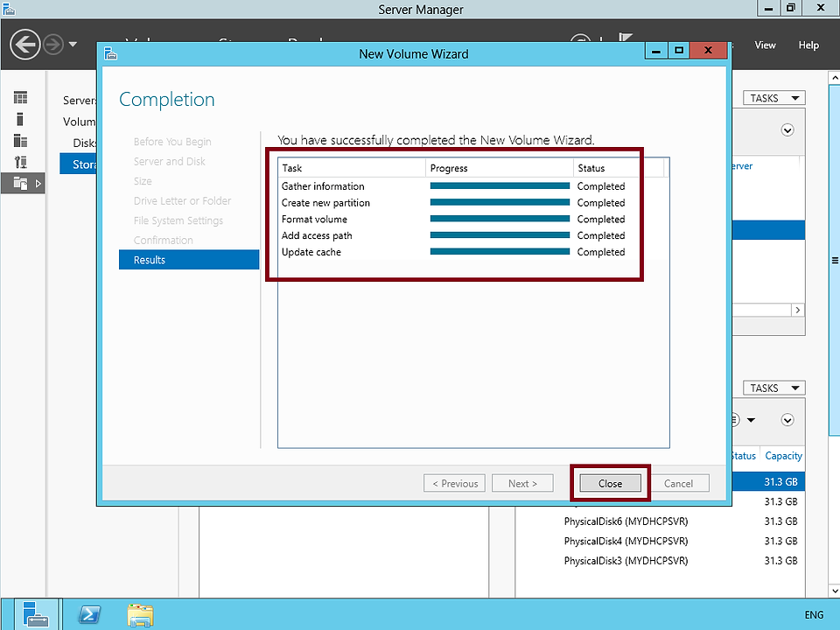Image resolution: width=840 pixels, height=630 pixels.
Task: Click the Close button in the wizard
Action: pyautogui.click(x=610, y=483)
